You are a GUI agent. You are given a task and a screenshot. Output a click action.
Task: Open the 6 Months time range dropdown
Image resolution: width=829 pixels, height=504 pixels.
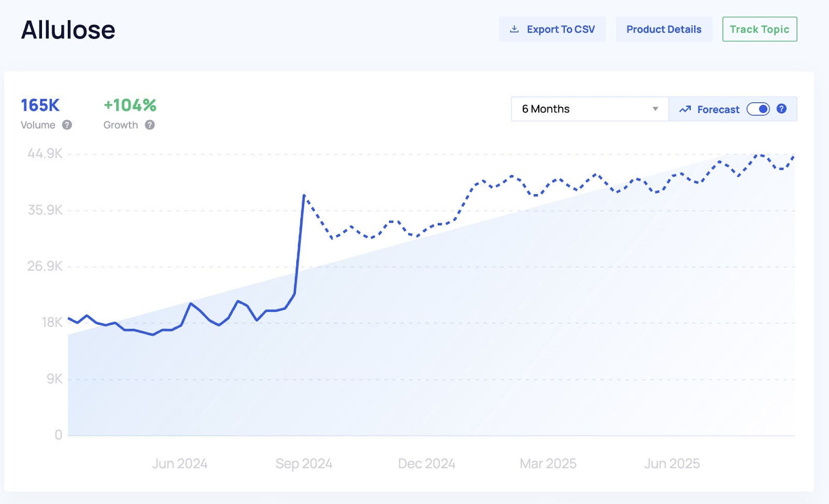pos(590,109)
